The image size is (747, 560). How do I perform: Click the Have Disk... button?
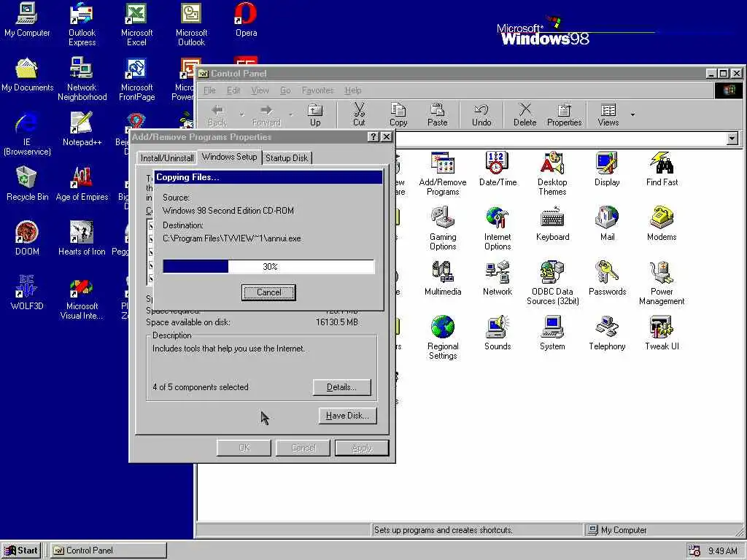click(347, 416)
